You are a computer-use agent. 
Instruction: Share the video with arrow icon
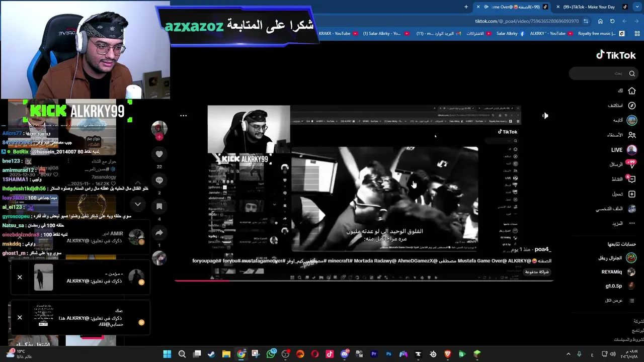point(159,232)
